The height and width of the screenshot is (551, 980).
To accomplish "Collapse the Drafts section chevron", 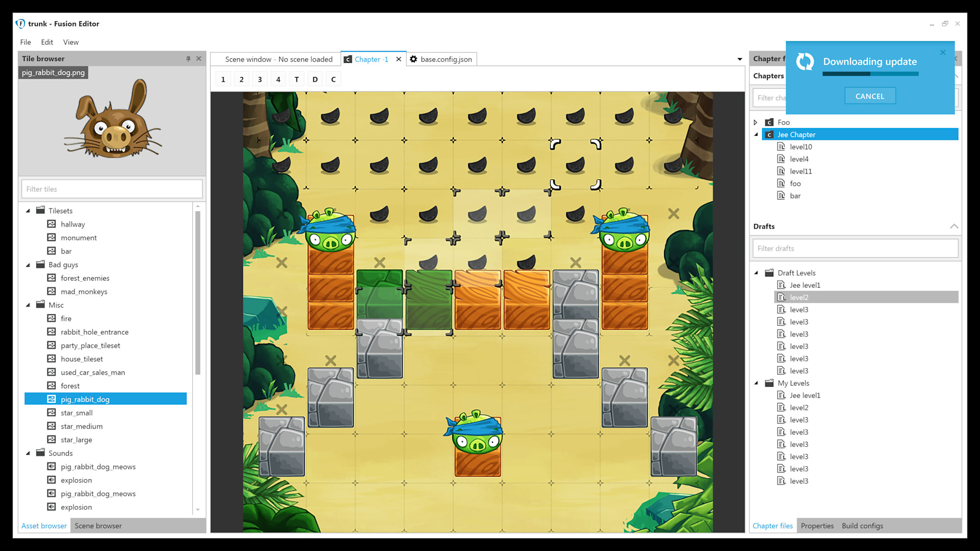I will click(953, 226).
